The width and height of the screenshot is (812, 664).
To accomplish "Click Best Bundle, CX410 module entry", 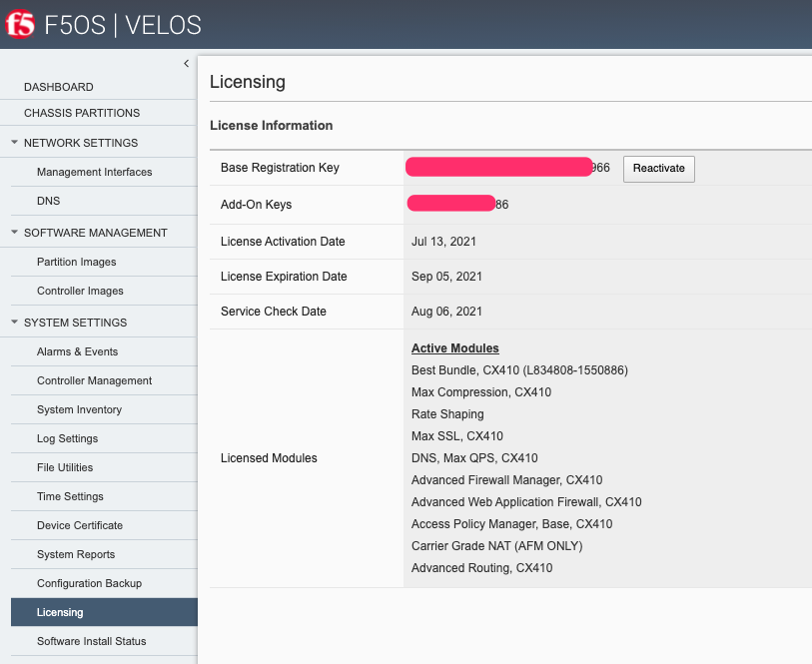I will pyautogui.click(x=519, y=370).
